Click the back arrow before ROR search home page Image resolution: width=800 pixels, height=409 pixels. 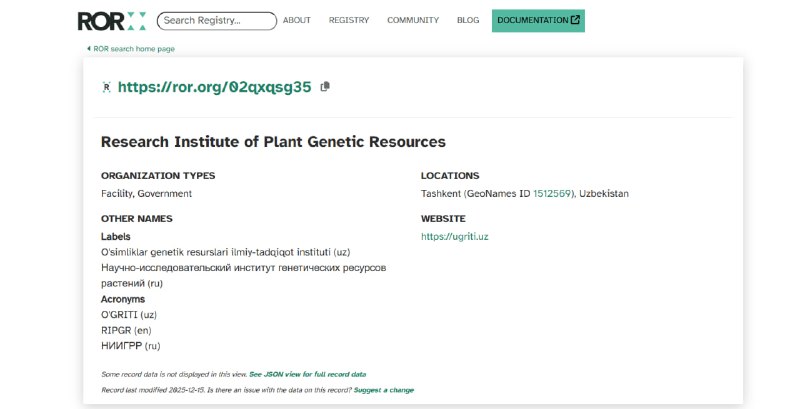coord(89,49)
